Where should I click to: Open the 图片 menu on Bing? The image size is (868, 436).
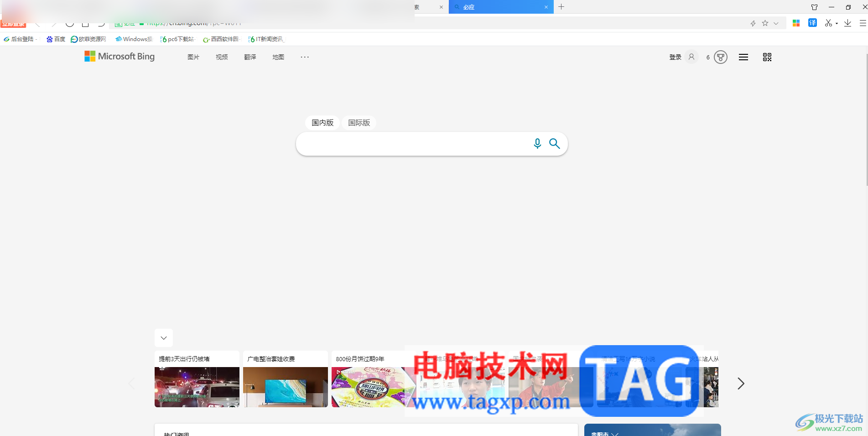click(193, 57)
